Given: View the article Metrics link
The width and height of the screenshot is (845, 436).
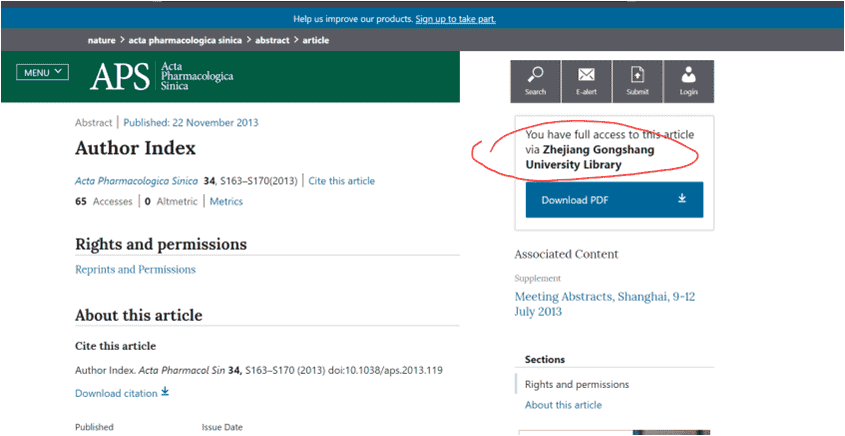Looking at the screenshot, I should tap(226, 201).
